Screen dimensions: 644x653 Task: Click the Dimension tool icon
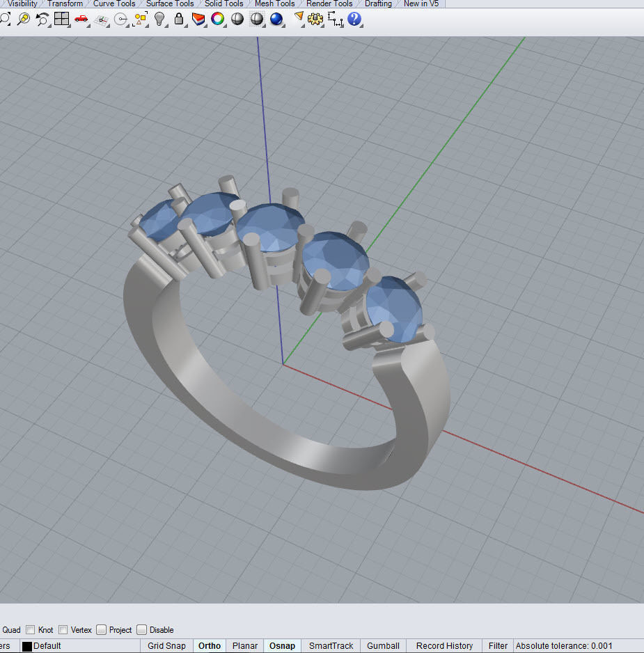pos(336,19)
